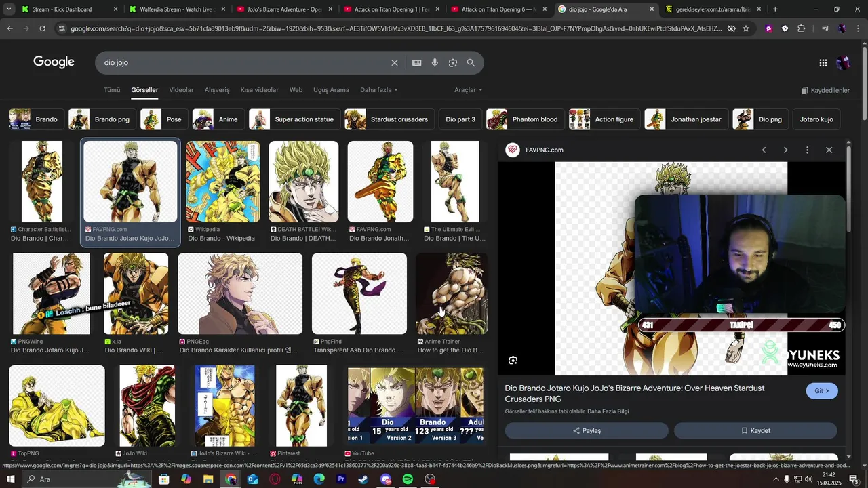
Task: Select the 'Jonathan joestar' filter chip
Action: 685,119
